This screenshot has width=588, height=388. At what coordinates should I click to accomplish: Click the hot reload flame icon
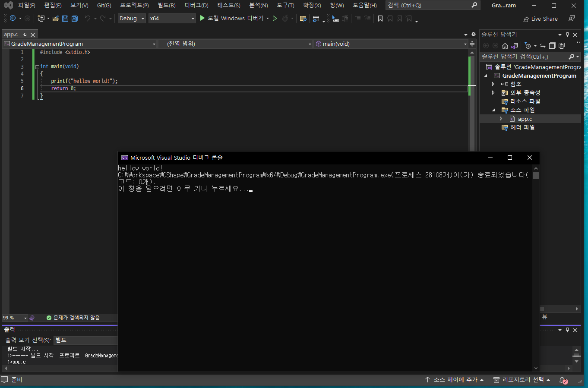pos(285,18)
